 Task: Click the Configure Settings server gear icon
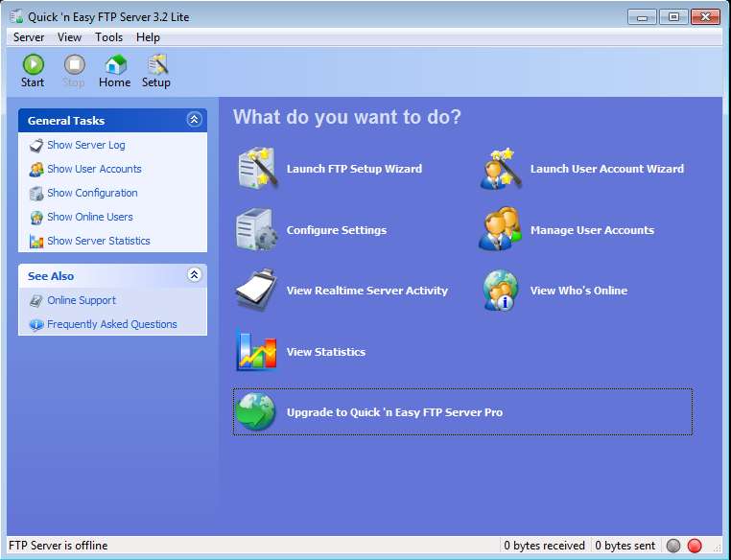click(256, 230)
